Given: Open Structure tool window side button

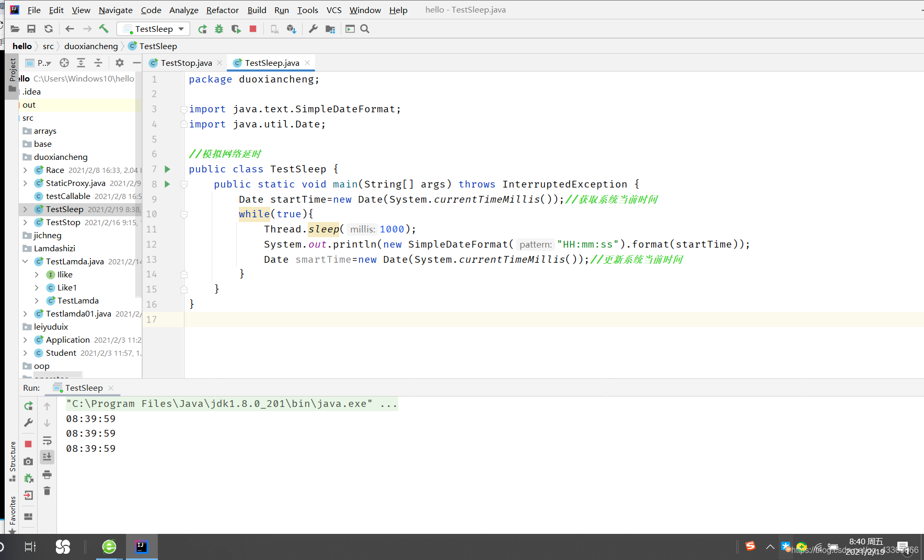Looking at the screenshot, I should tap(13, 461).
